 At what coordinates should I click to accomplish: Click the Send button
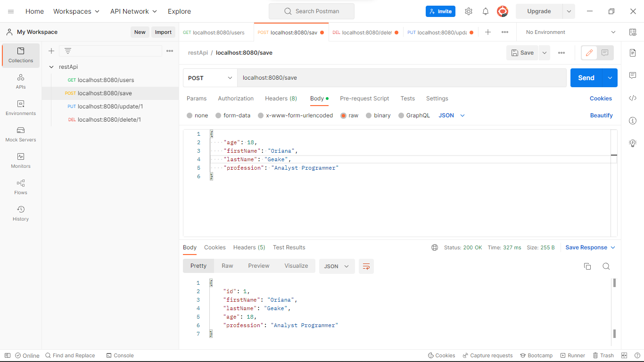[x=586, y=78]
